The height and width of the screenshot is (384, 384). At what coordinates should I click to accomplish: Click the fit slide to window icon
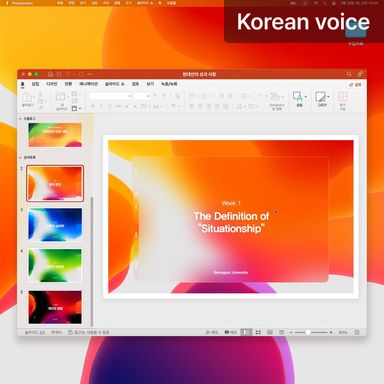click(x=357, y=332)
